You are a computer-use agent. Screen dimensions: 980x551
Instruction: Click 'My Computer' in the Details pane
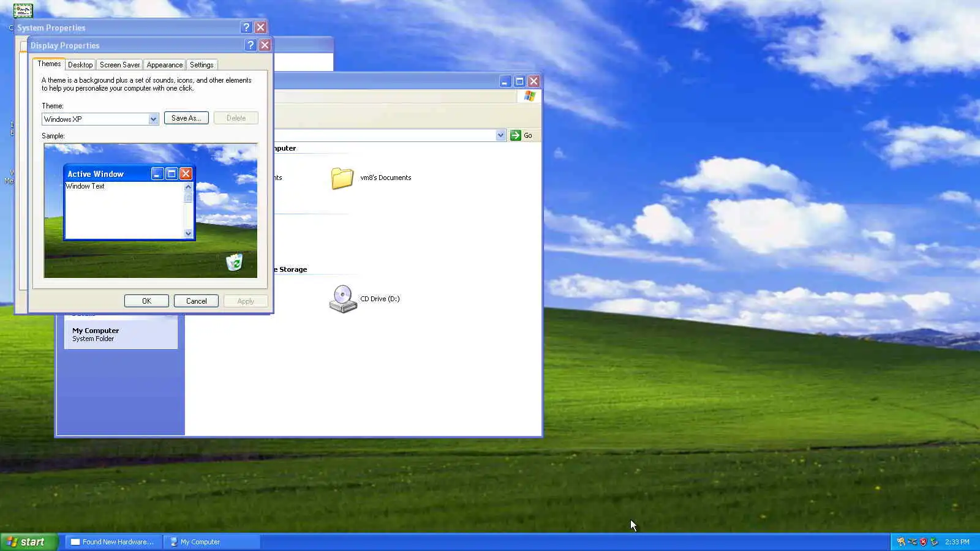[x=96, y=331]
